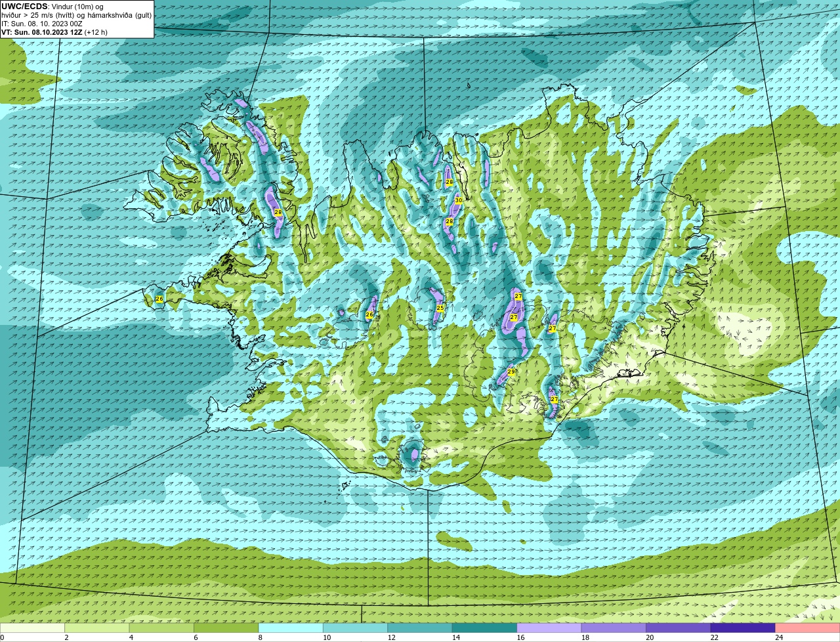840x642 pixels.
Task: Click the 'UWC/ECDS' title text
Action: pyautogui.click(x=24, y=7)
